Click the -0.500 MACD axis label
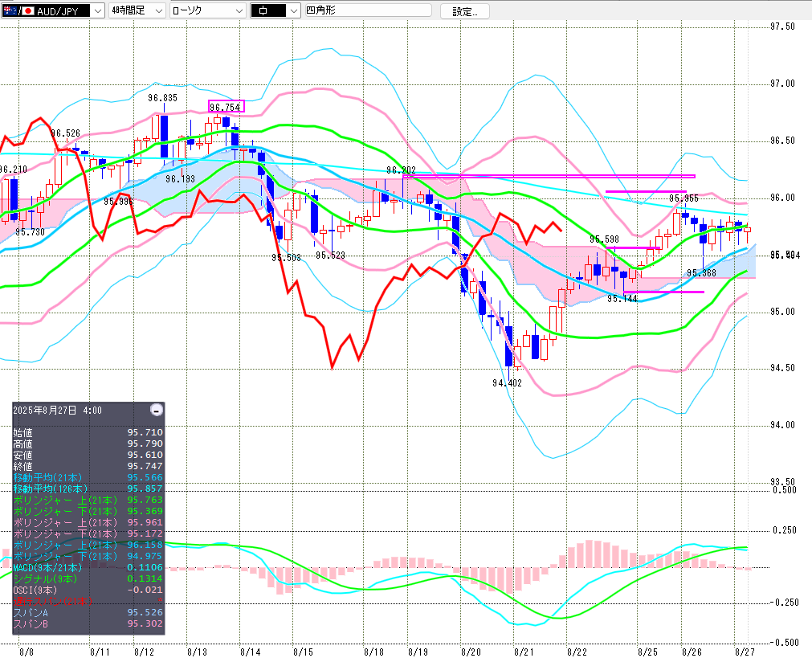Image resolution: width=812 pixels, height=658 pixels. (x=784, y=643)
